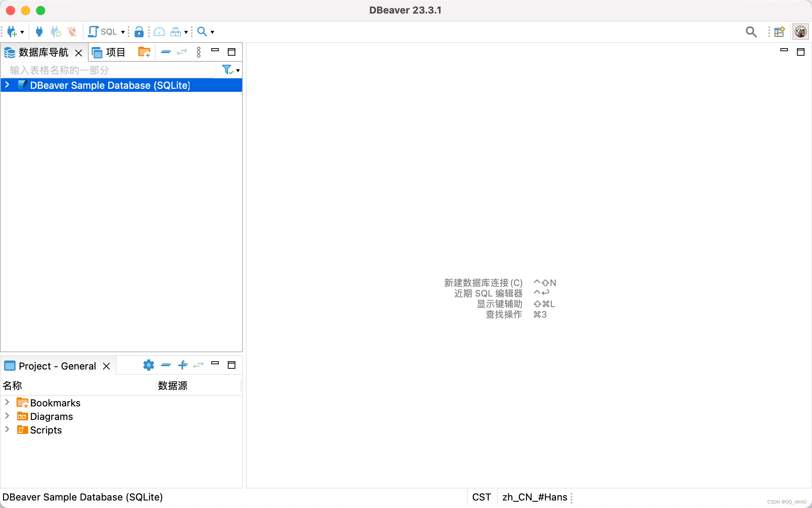Open the SQL editor button

(x=103, y=32)
